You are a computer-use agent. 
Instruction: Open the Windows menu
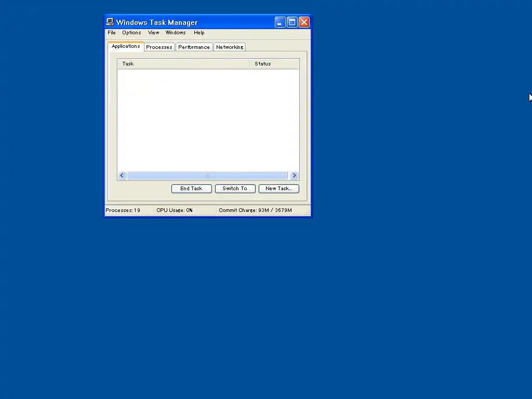176,33
